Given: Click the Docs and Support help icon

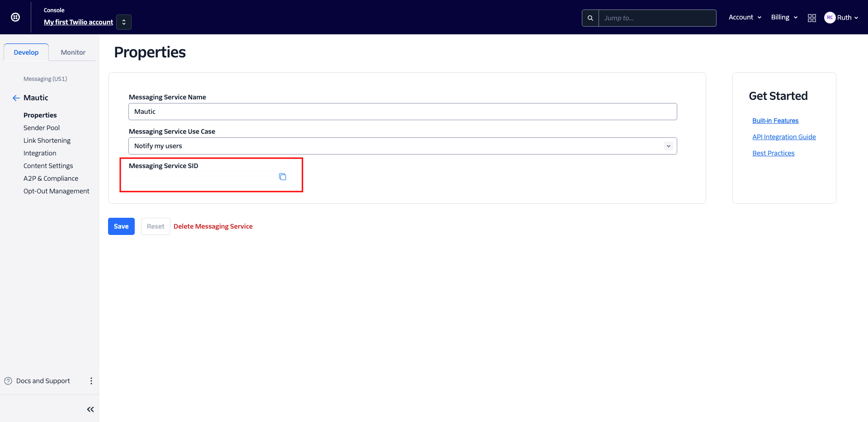Looking at the screenshot, I should (8, 381).
